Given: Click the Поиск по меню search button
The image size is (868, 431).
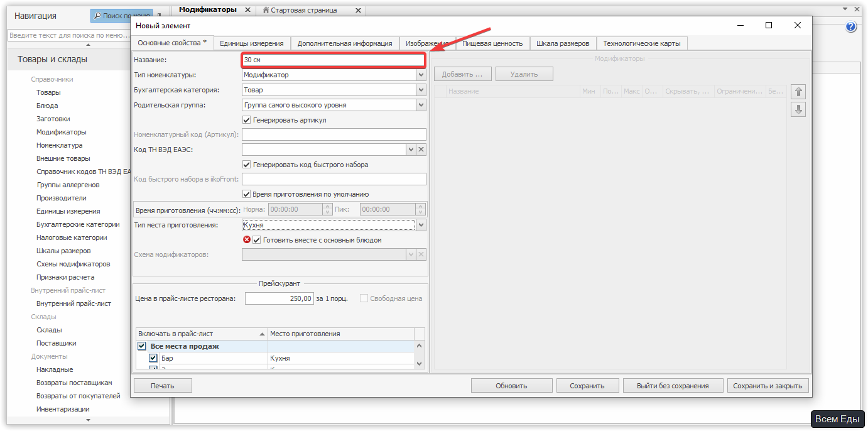Looking at the screenshot, I should coord(122,15).
